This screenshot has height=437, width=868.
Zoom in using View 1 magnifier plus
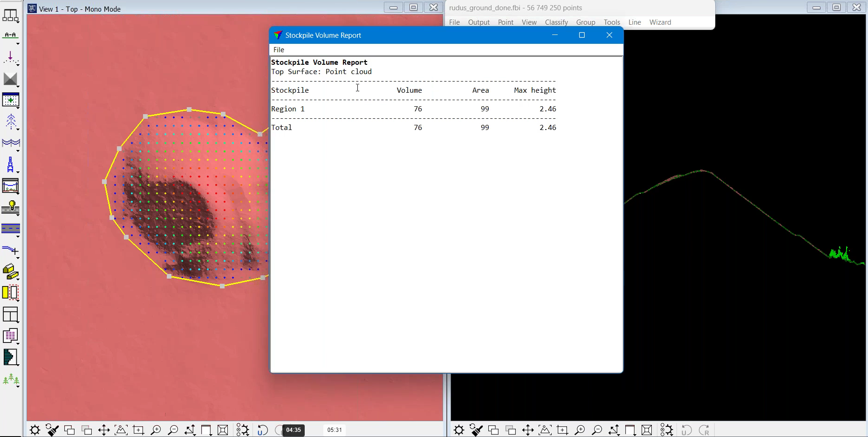point(156,430)
